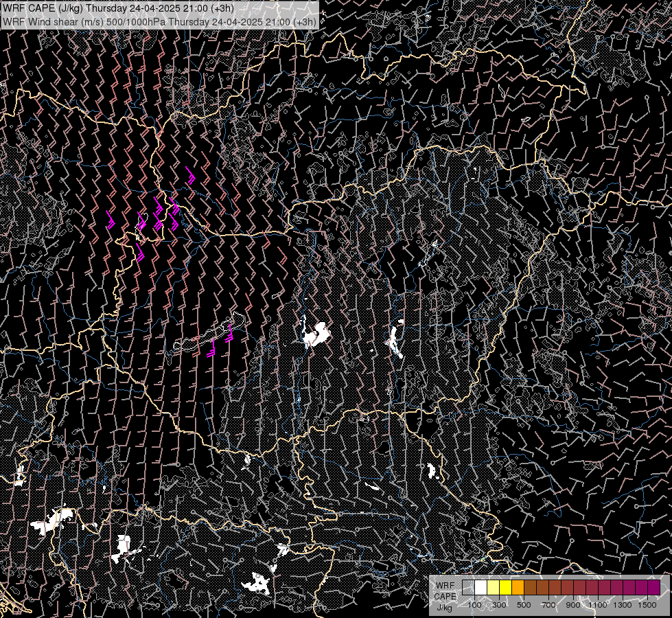Click the 500 legend value
Image resolution: width=672 pixels, height=618 pixels.
click(x=524, y=605)
